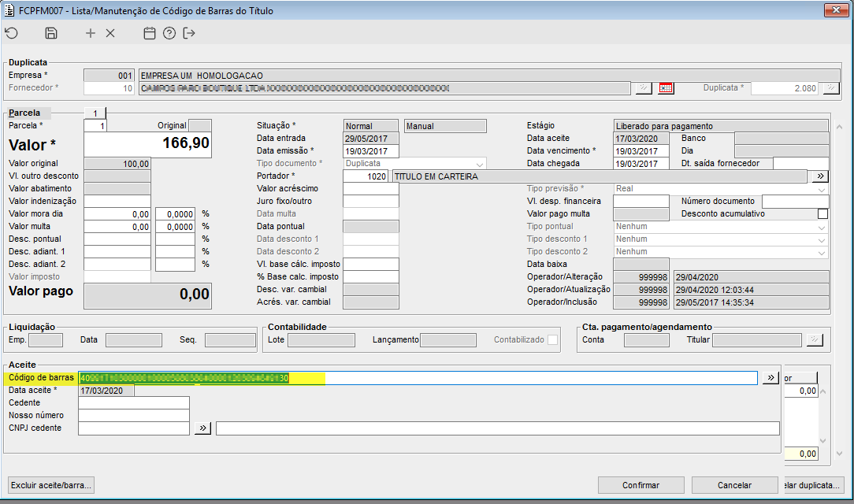Click the exit arrow icon in toolbar

(x=189, y=33)
